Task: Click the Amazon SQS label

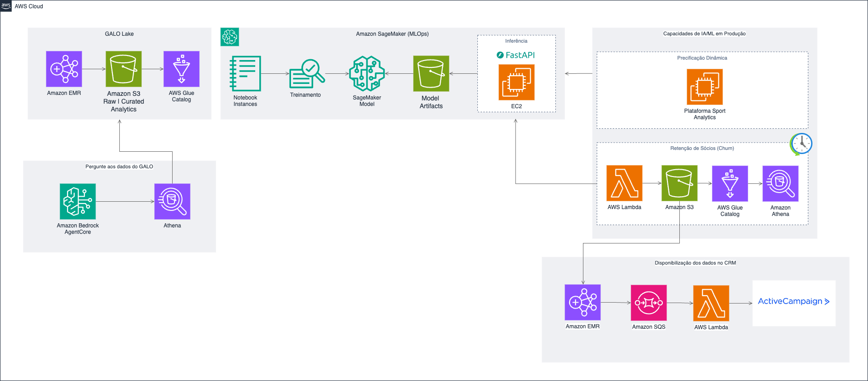Action: coord(649,327)
